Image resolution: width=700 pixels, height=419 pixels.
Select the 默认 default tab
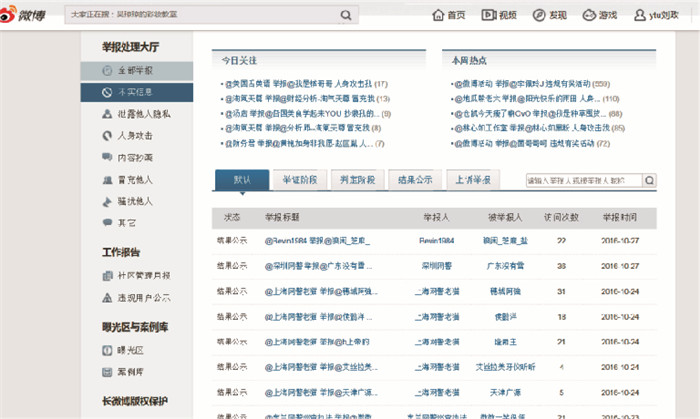click(x=241, y=180)
